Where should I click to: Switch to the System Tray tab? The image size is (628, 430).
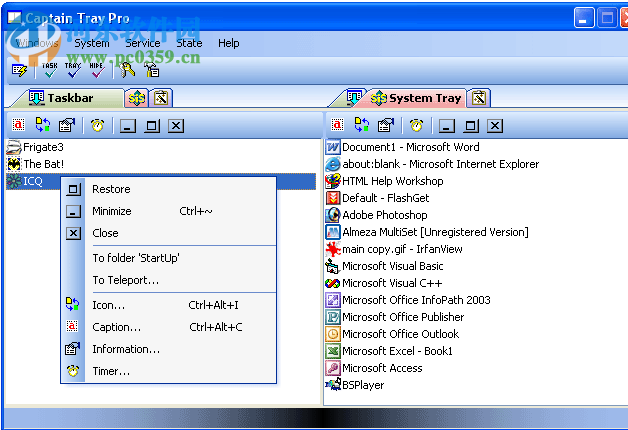click(x=414, y=98)
